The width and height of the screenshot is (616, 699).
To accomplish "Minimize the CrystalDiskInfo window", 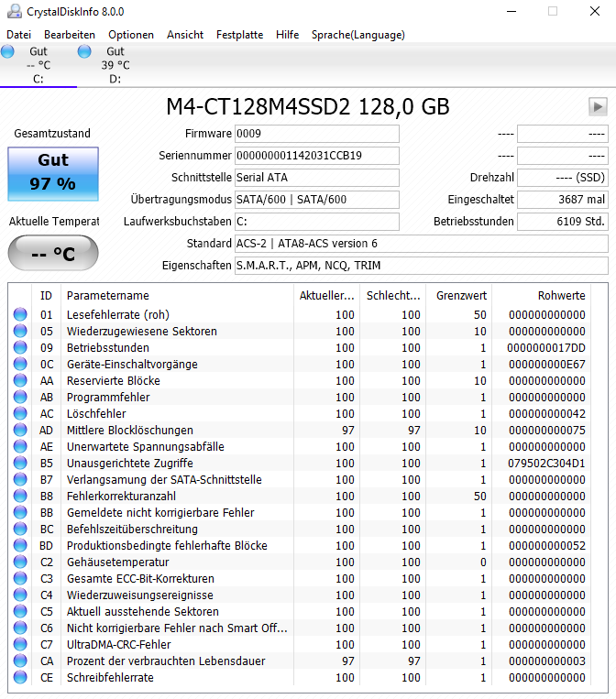I will 511,11.
